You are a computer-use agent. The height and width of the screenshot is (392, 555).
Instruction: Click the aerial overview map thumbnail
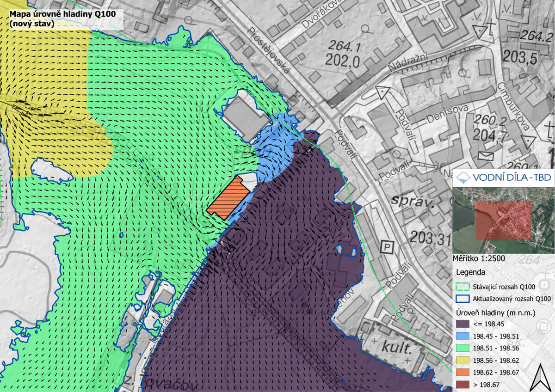coord(503,220)
